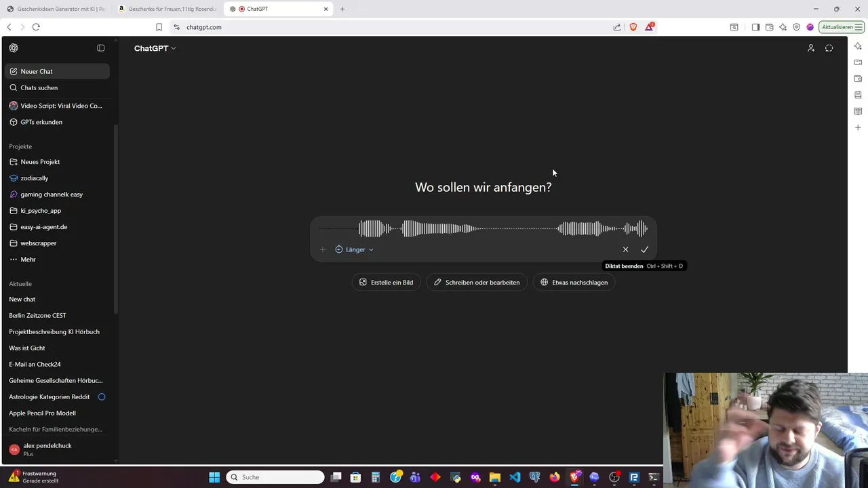Open Astrologie Kategorien Reddit chat

pos(57,396)
